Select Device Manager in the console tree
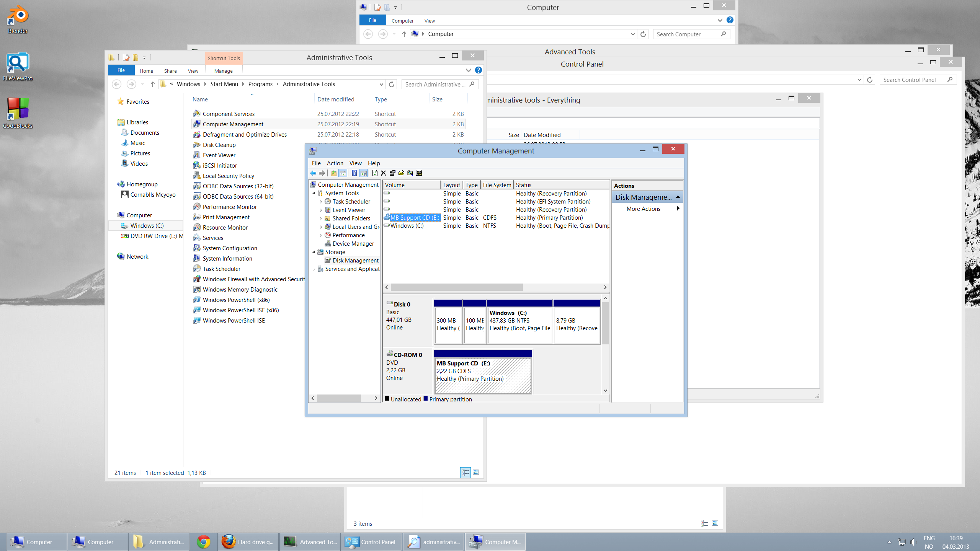 pos(353,244)
